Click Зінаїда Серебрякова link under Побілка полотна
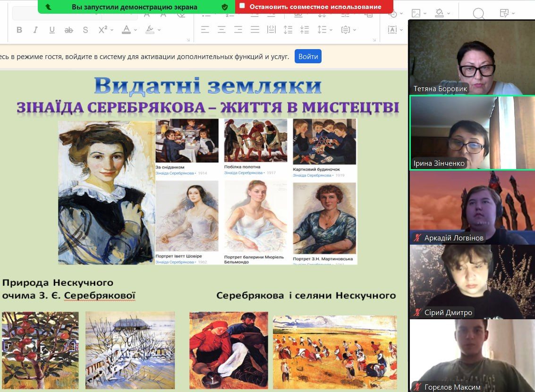The height and width of the screenshot is (392, 535). point(243,173)
